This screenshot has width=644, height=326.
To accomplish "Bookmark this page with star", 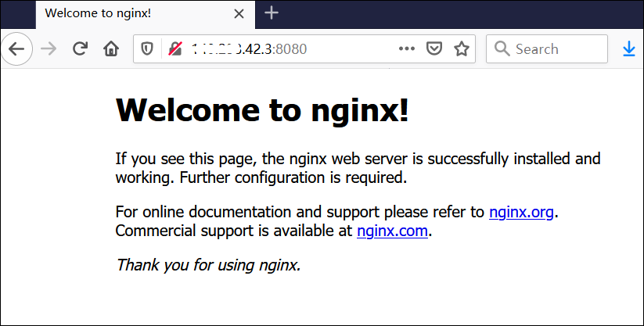I will pyautogui.click(x=462, y=48).
